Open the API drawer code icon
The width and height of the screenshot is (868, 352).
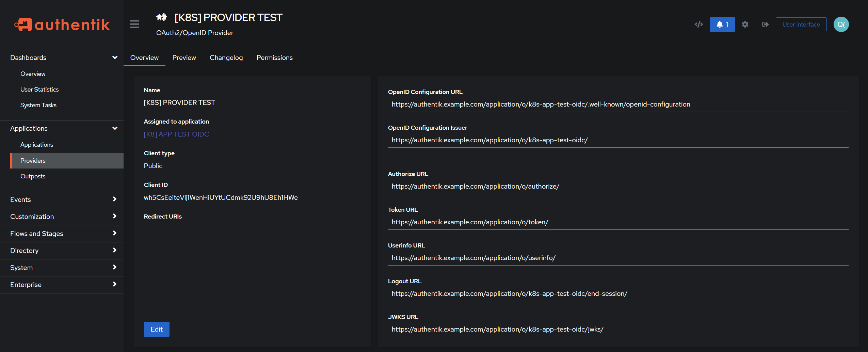[698, 25]
